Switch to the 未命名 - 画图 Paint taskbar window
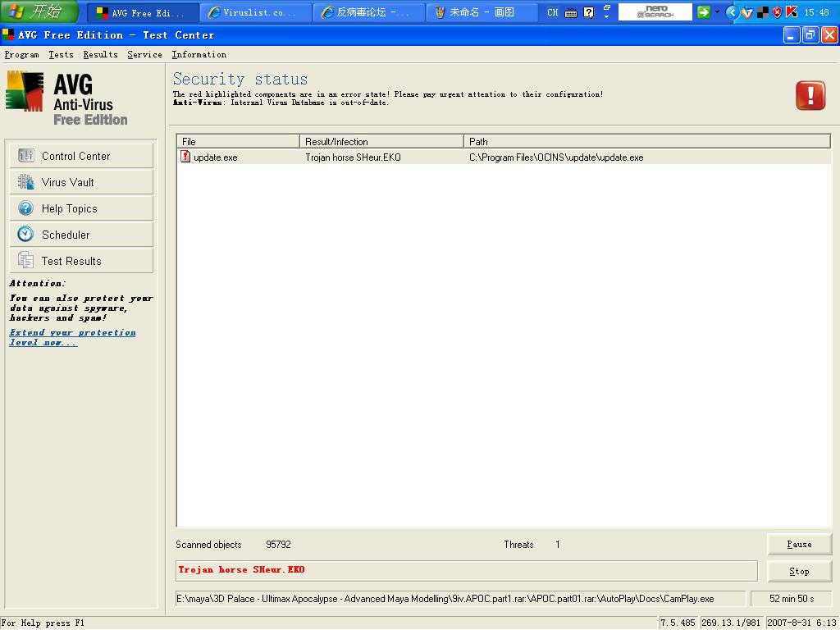This screenshot has width=840, height=630. click(481, 13)
